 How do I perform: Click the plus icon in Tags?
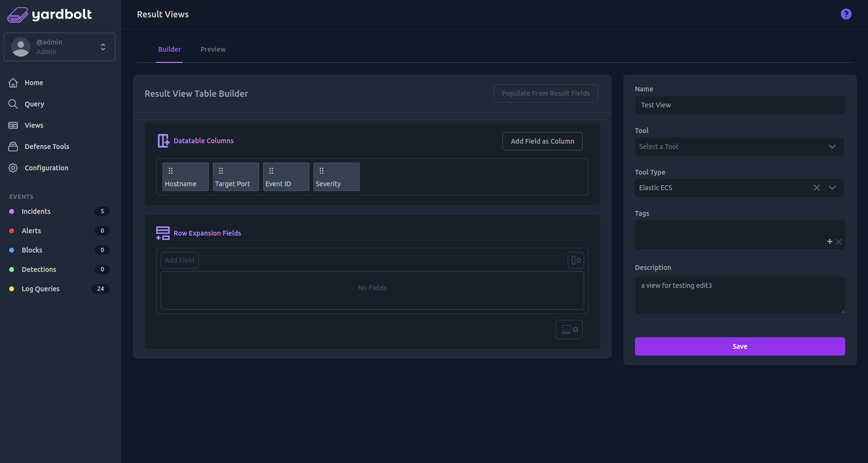point(830,241)
